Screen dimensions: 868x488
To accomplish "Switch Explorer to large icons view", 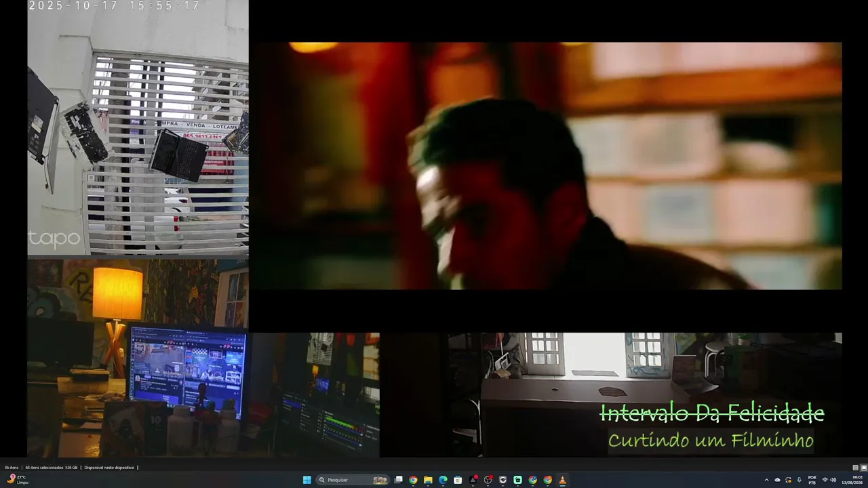I will click(x=864, y=468).
